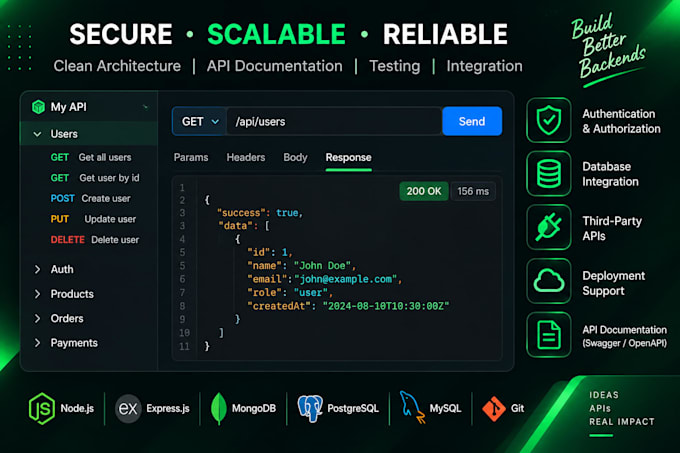Viewport: 680px width, 453px height.
Task: Switch to the Headers tab
Action: coord(245,157)
